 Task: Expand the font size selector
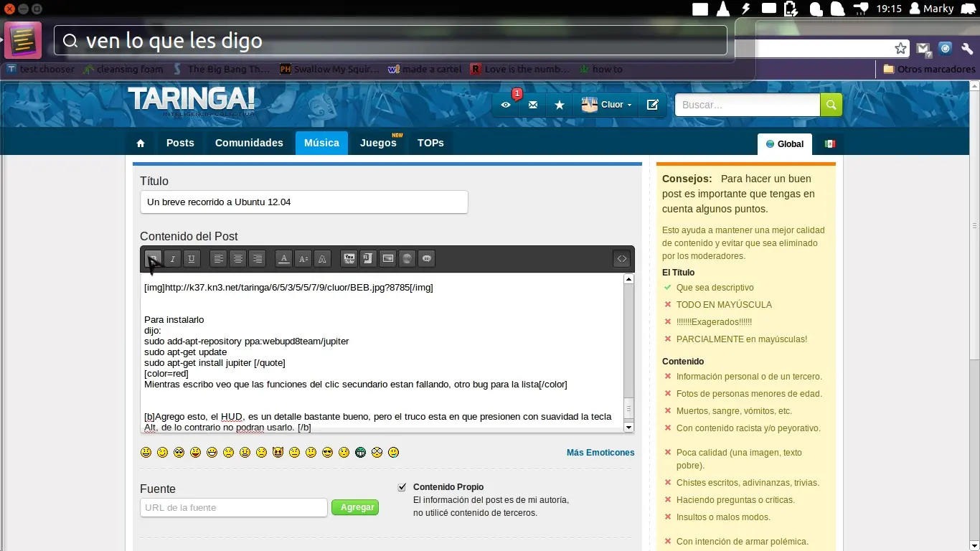click(303, 259)
